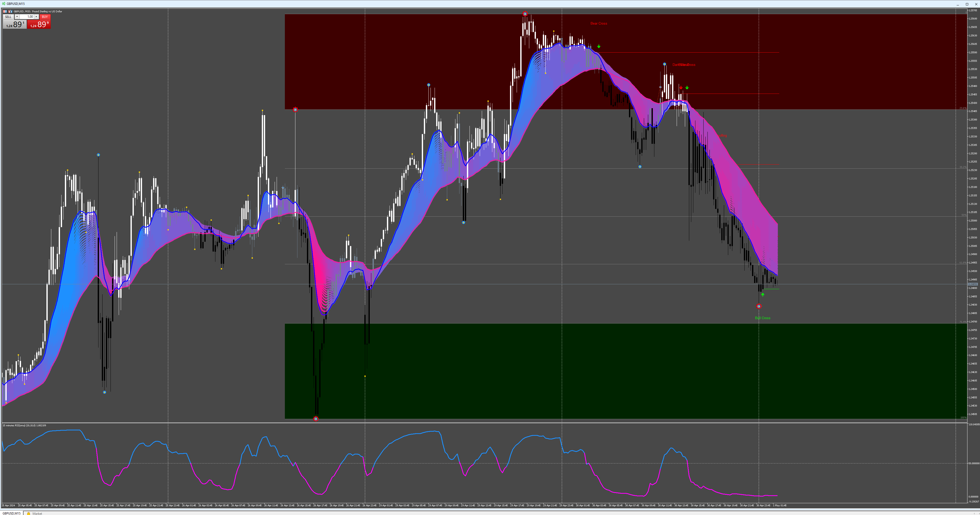The width and height of the screenshot is (980, 515).
Task: Increase lot volume with up arrow
Action: pyautogui.click(x=36, y=17)
